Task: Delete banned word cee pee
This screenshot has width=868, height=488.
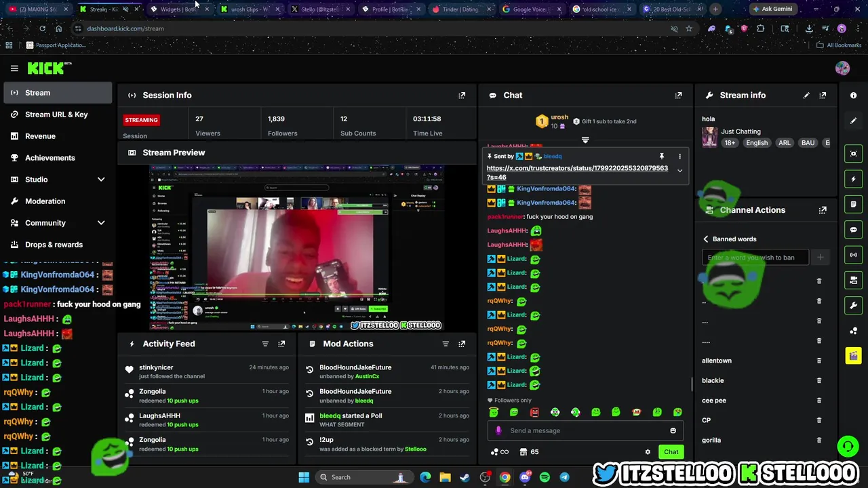Action: 819,400
